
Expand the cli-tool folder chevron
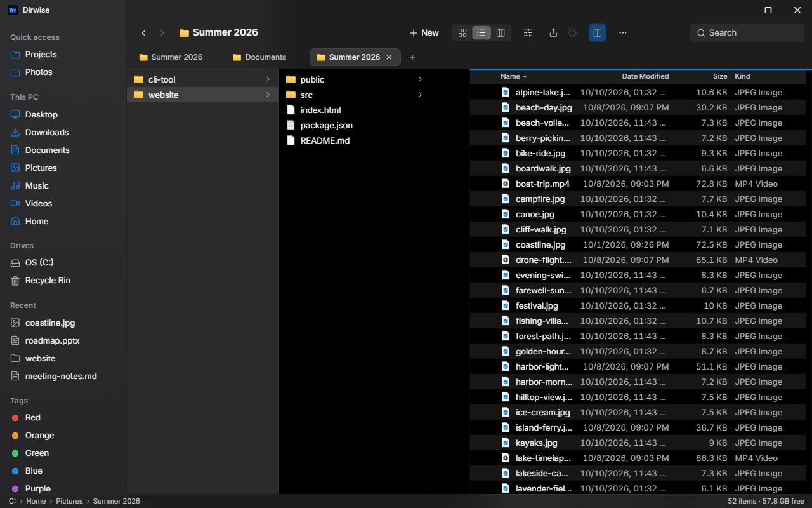pos(268,79)
